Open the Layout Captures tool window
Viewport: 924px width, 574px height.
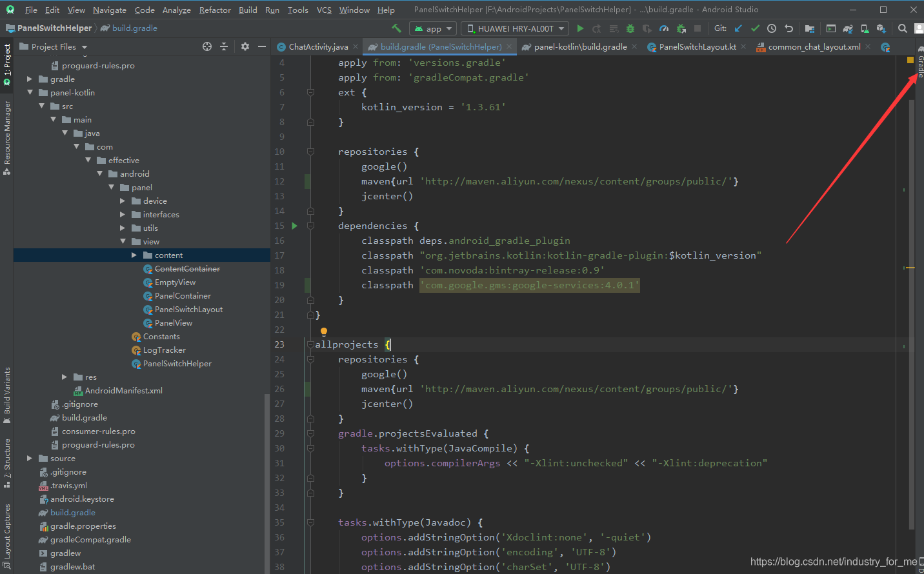(x=7, y=537)
